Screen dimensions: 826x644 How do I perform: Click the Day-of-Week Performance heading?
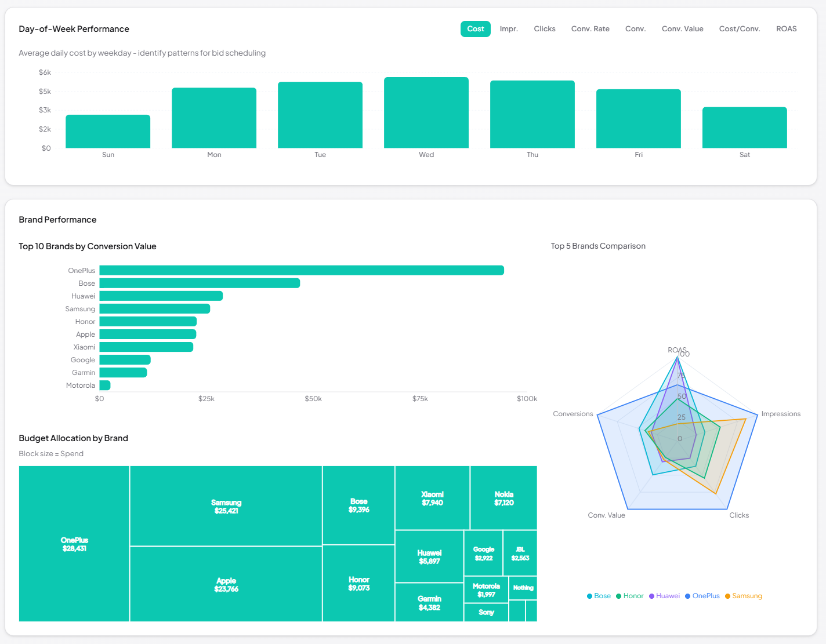[74, 28]
